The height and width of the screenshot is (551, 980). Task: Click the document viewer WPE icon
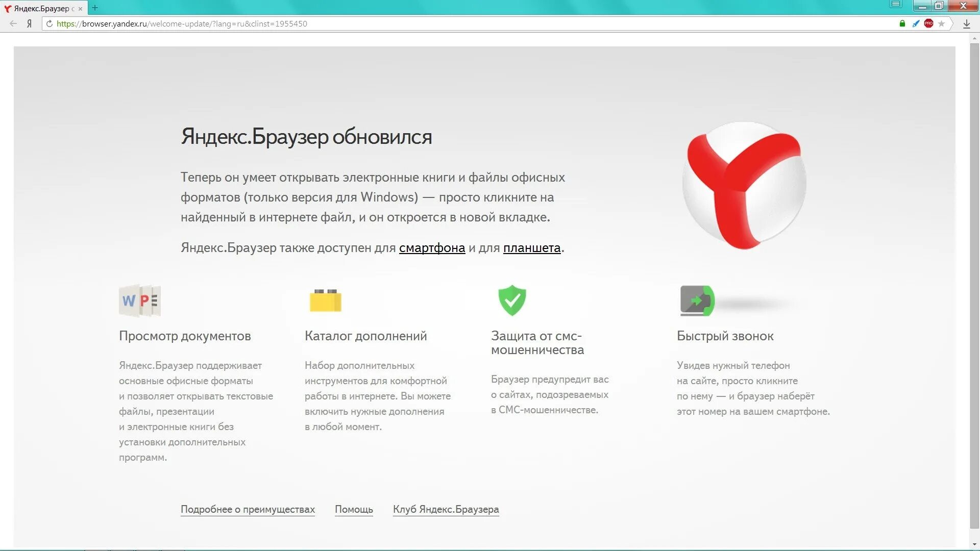(139, 300)
